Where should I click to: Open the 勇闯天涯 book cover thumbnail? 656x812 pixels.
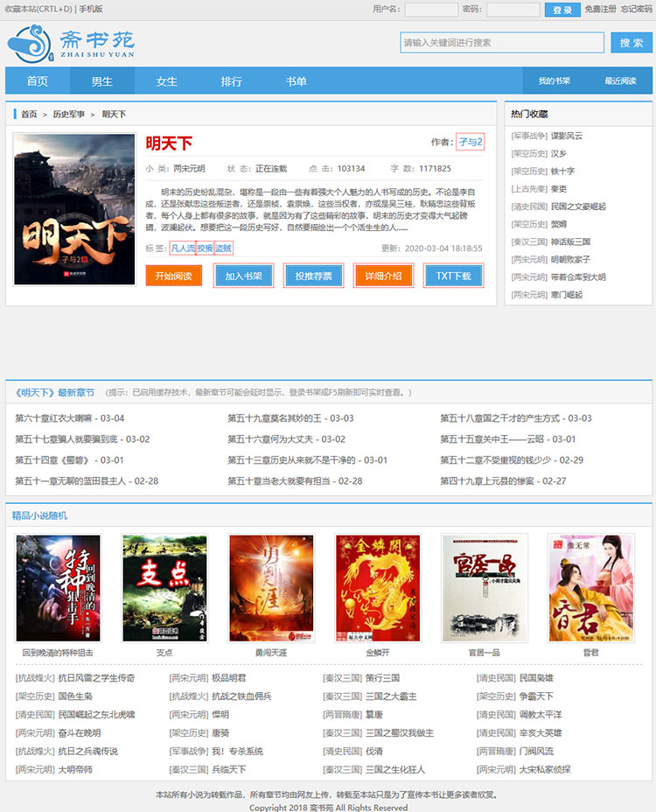271,588
